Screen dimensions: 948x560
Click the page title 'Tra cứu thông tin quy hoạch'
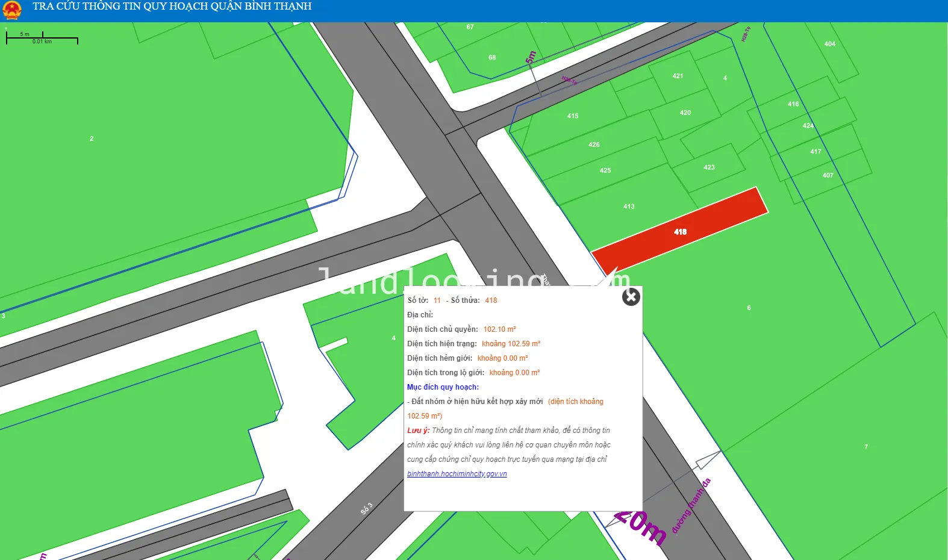point(172,7)
